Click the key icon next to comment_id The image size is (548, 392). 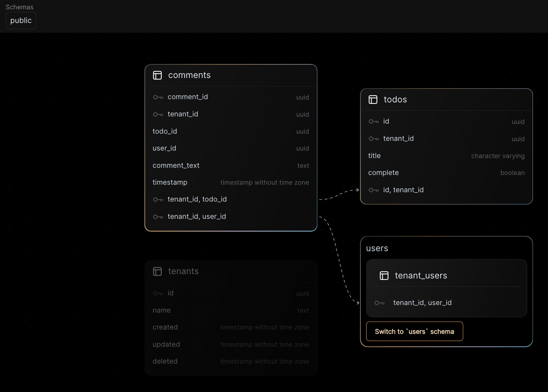158,97
